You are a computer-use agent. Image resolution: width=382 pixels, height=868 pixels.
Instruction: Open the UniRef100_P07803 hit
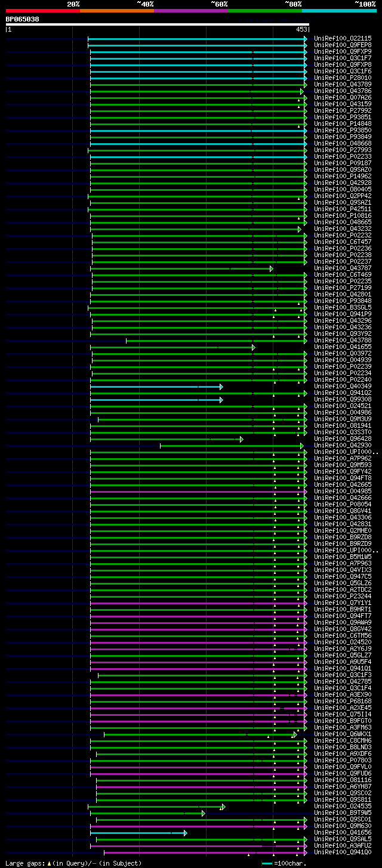pyautogui.click(x=343, y=761)
